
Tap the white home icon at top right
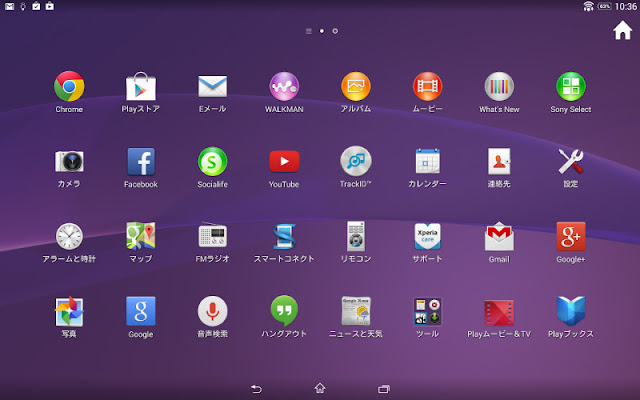pyautogui.click(x=622, y=30)
